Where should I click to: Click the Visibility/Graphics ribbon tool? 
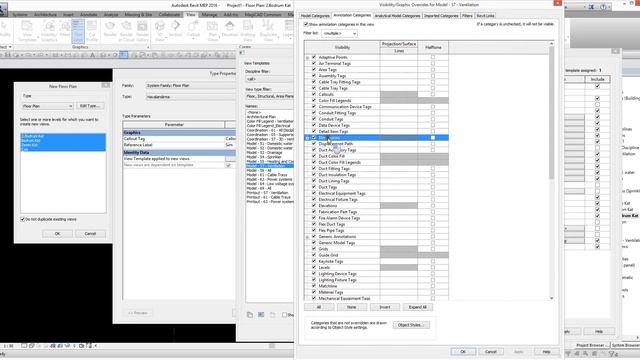pyautogui.click(x=49, y=31)
